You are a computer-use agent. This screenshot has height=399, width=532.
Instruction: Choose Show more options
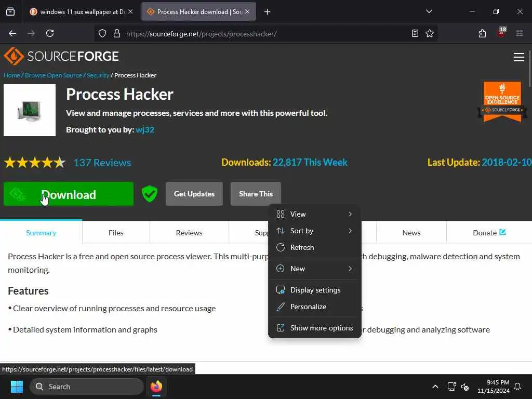pyautogui.click(x=314, y=328)
